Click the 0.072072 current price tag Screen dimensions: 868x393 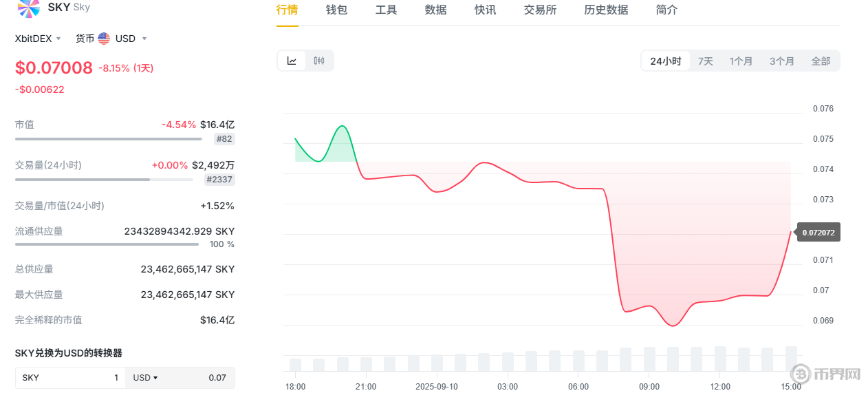tap(818, 233)
